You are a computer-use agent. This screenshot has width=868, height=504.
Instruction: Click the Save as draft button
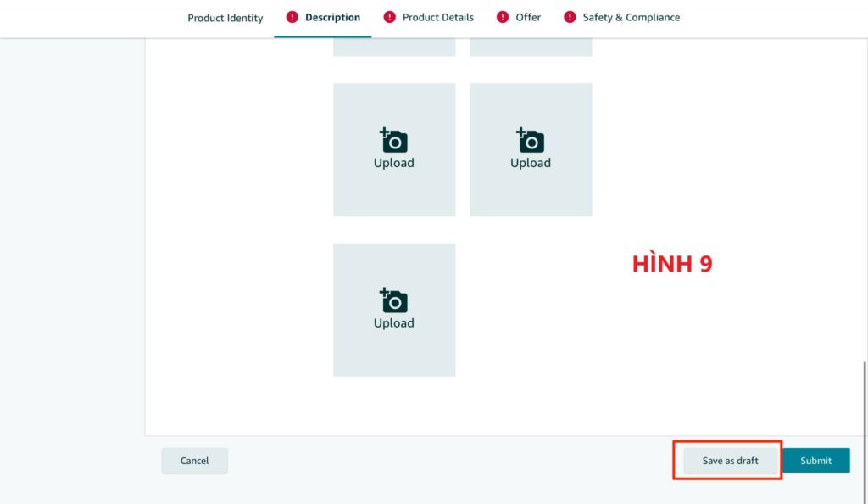[x=730, y=461]
